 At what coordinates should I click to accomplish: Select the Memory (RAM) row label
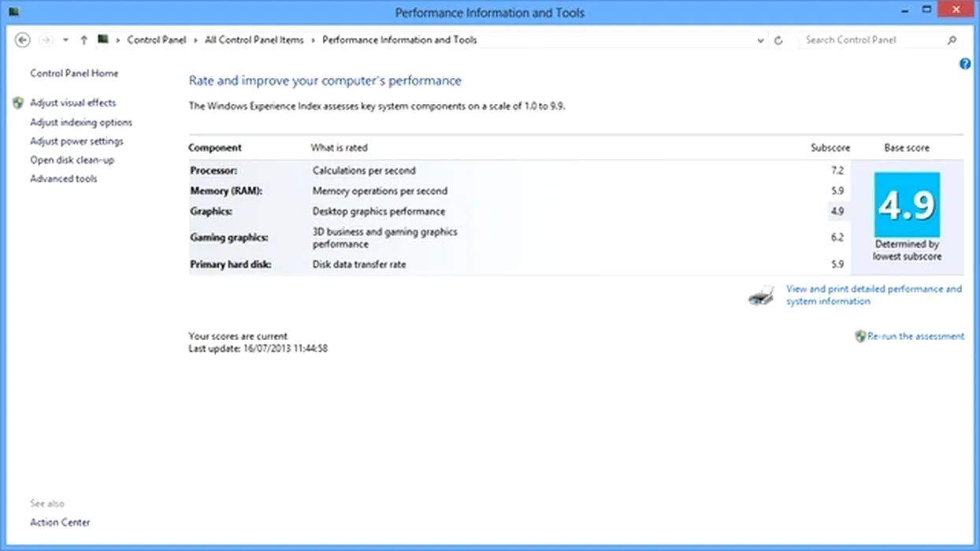point(226,190)
